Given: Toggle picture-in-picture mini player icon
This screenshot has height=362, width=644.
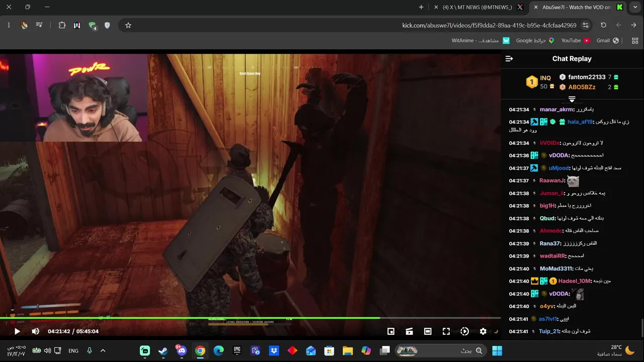Looking at the screenshot, I should pos(391,331).
